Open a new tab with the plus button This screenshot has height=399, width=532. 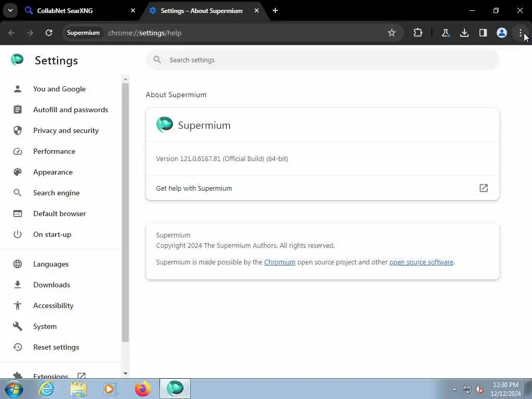pos(275,10)
